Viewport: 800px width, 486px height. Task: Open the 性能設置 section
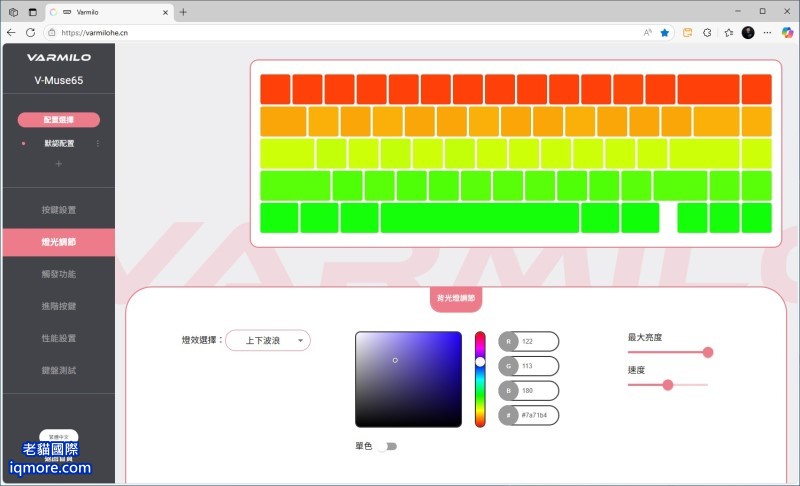pos(59,338)
